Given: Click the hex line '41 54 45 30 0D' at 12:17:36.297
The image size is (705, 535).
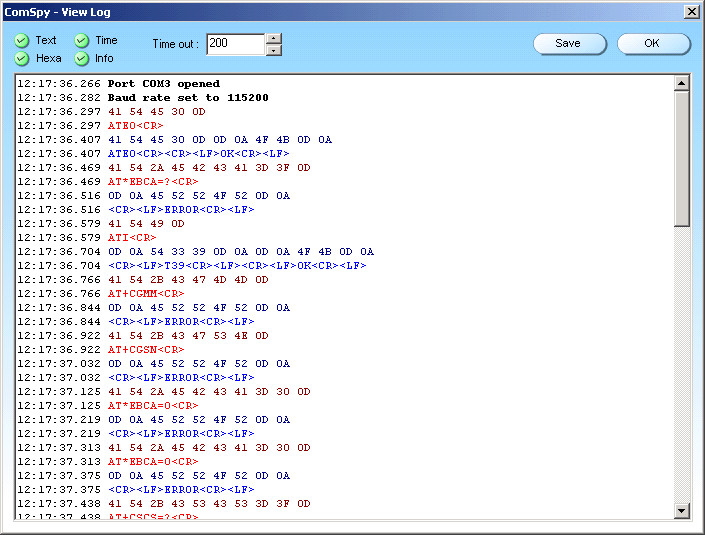Looking at the screenshot, I should (156, 111).
